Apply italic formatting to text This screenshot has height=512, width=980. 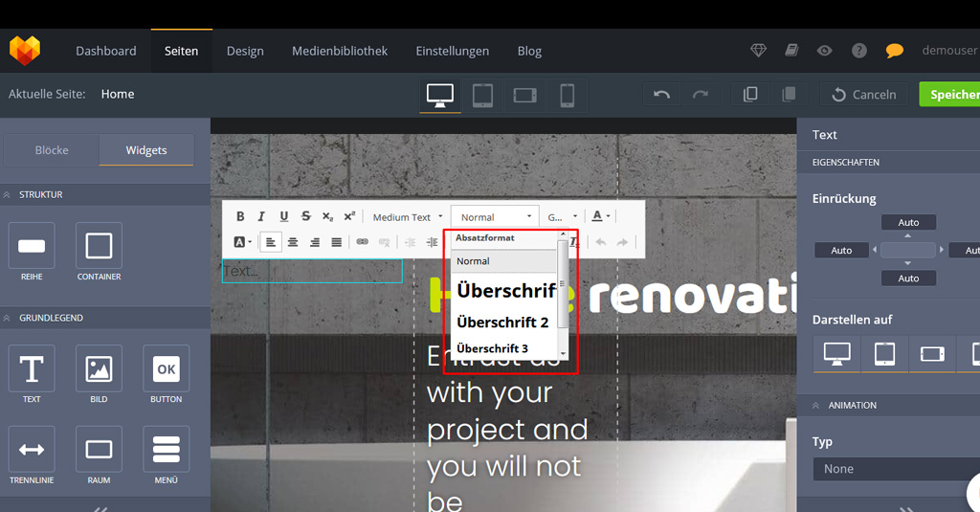pyautogui.click(x=261, y=217)
